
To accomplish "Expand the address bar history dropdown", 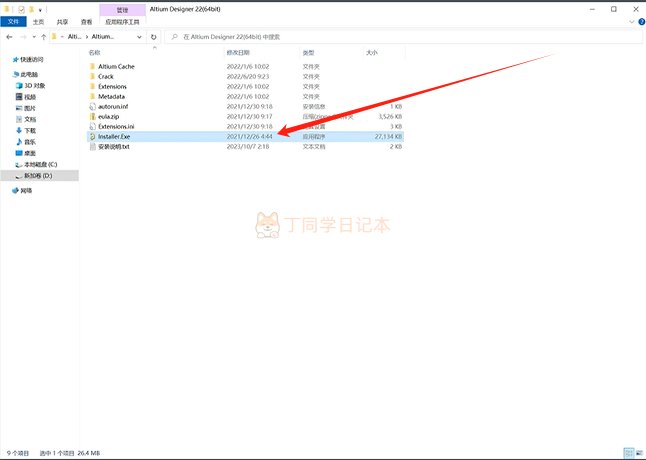I will tap(139, 37).
